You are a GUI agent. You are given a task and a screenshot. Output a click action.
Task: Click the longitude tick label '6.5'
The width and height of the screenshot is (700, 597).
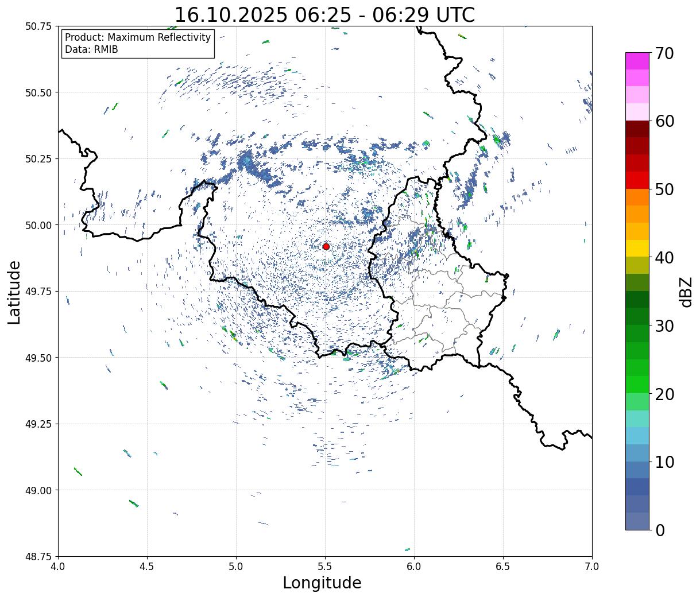tap(503, 567)
